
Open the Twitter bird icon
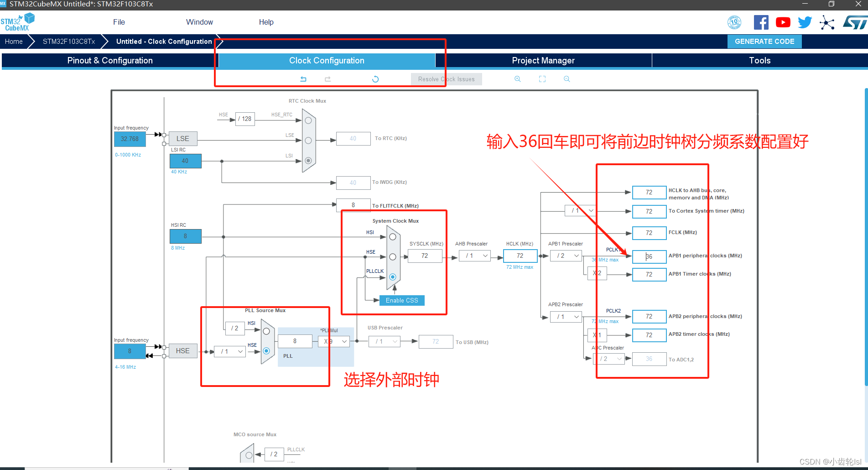tap(805, 22)
